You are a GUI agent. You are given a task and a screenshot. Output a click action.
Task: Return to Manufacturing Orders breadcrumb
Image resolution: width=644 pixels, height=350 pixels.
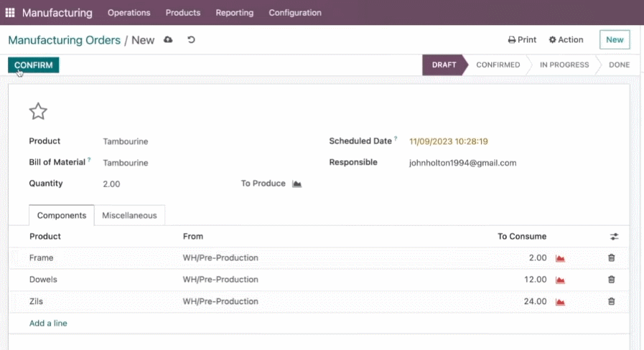point(64,40)
